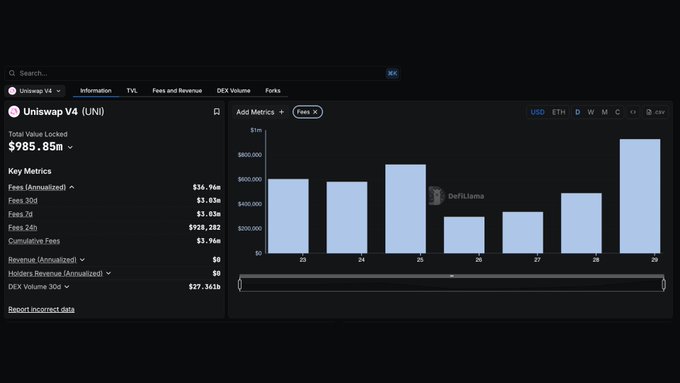This screenshot has width=680, height=383.
Task: Click the ⌘K shortcut badge
Action: 392,73
